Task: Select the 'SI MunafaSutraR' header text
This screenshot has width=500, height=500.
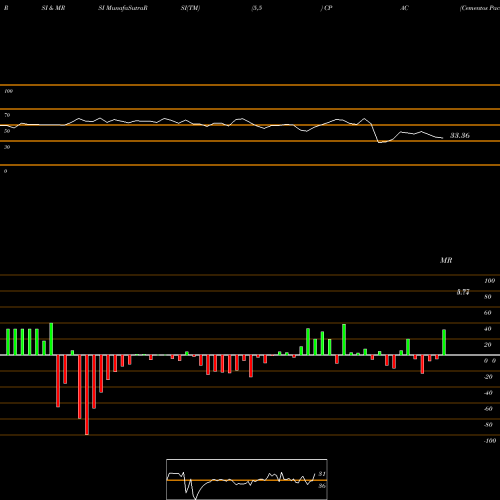Action: tap(123, 8)
